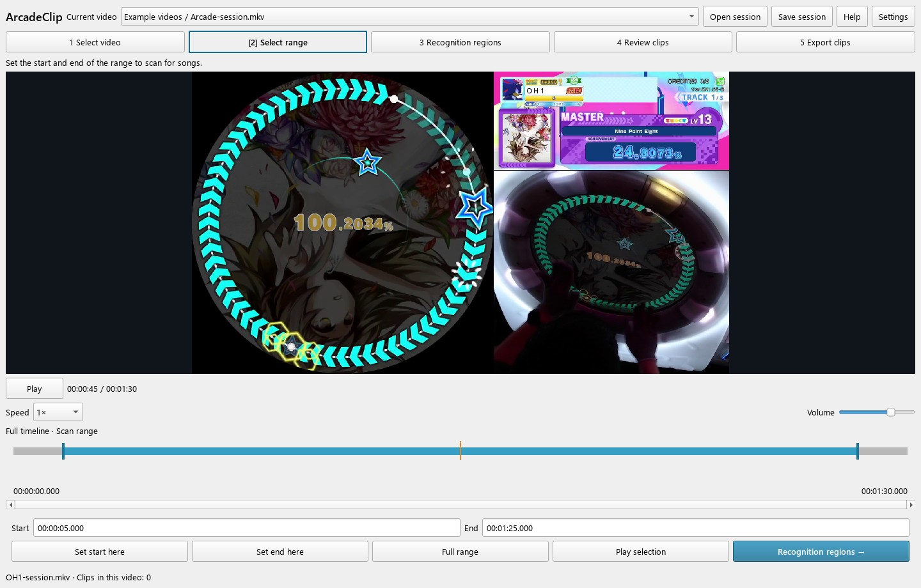Click the ArcadeClip app title
The width and height of the screenshot is (921, 588).
(34, 17)
